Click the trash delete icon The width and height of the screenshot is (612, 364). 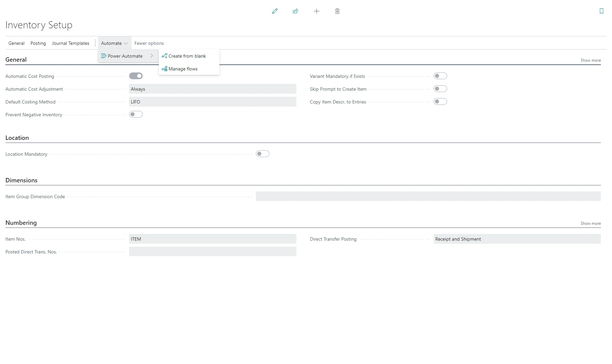pos(337,11)
